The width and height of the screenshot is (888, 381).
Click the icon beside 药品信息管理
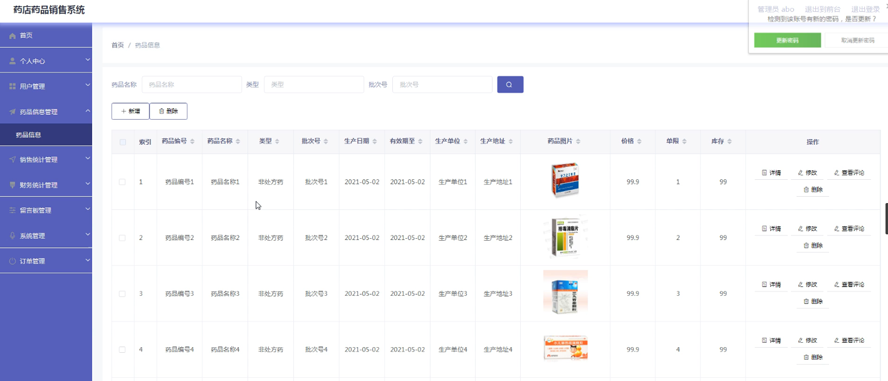click(12, 112)
